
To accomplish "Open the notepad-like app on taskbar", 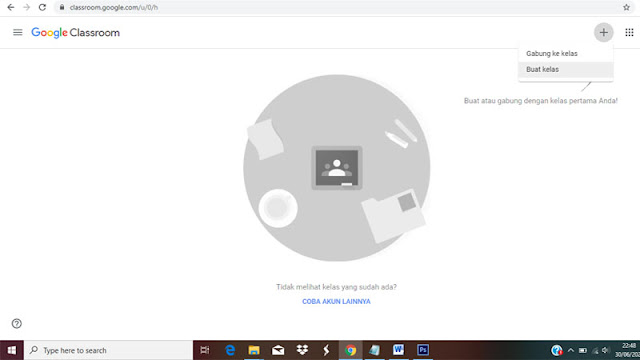I will coord(374,350).
